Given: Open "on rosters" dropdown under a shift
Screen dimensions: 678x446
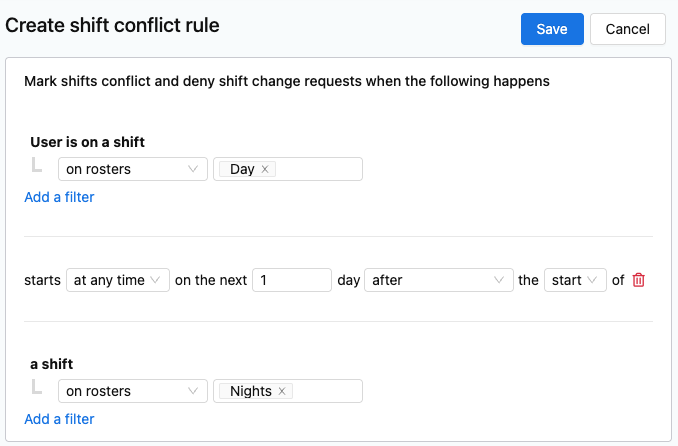Looking at the screenshot, I should click(133, 391).
